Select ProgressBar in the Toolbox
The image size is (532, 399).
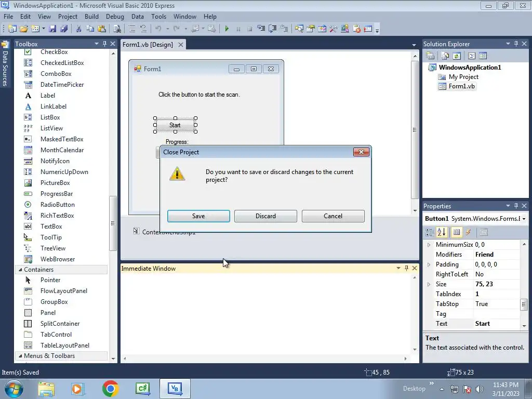tap(57, 194)
